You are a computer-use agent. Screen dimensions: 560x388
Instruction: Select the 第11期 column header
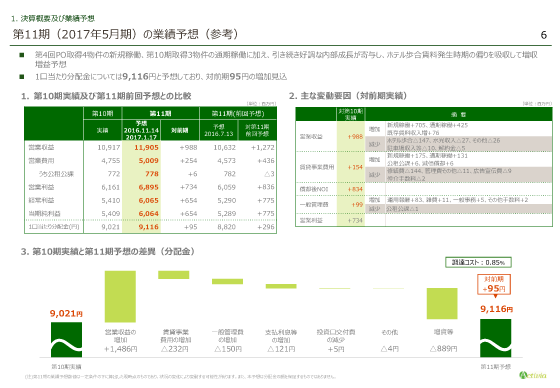tap(160, 113)
